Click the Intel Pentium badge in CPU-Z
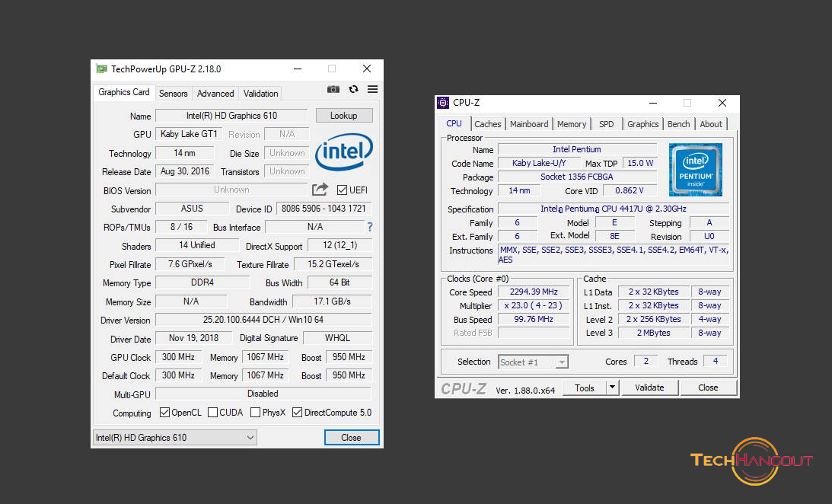This screenshot has width=832, height=504. (696, 170)
